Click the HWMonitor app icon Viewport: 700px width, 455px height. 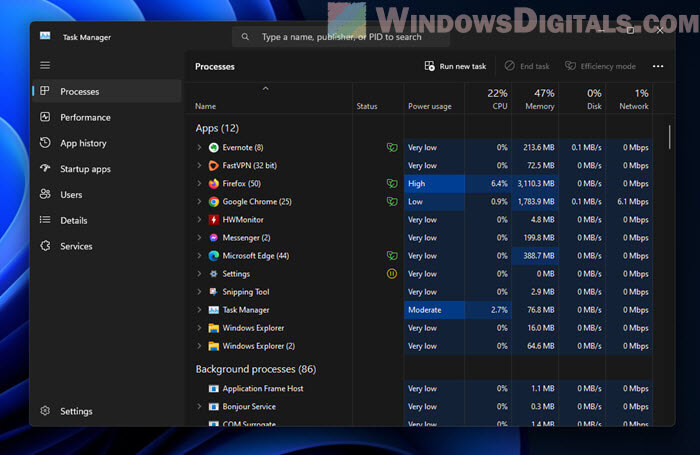pos(214,220)
